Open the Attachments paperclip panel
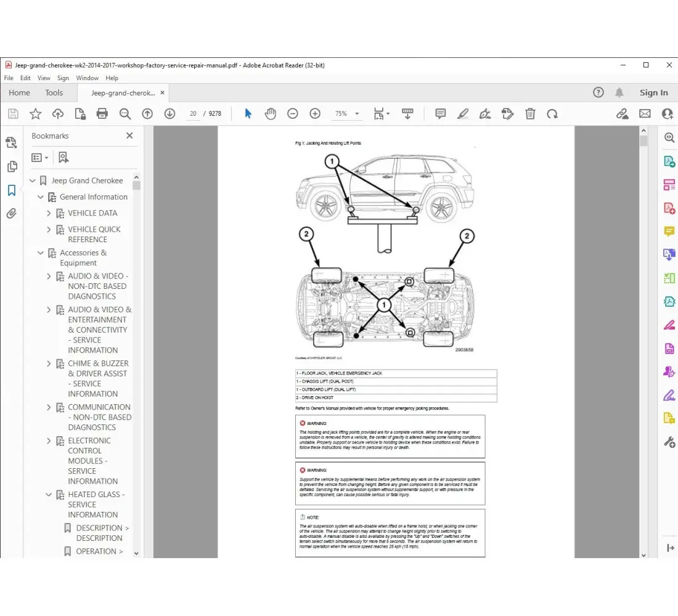678x616 pixels. [11, 214]
